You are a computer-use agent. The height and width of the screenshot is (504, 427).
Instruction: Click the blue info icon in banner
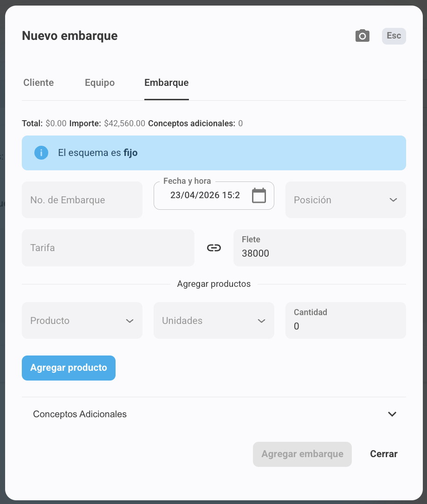[x=41, y=153]
